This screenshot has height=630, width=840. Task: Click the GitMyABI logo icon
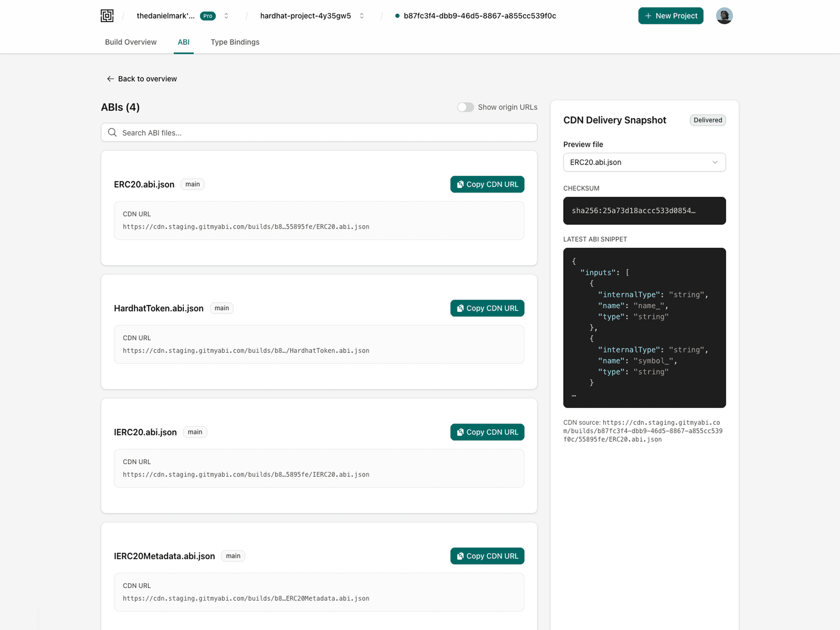[107, 15]
